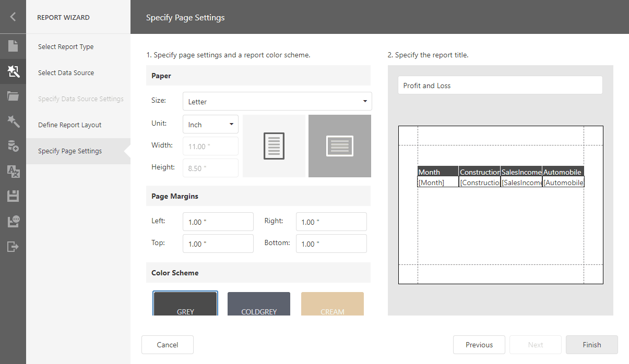Save the report with the floppy disk icon
The height and width of the screenshot is (364, 629).
(x=13, y=197)
